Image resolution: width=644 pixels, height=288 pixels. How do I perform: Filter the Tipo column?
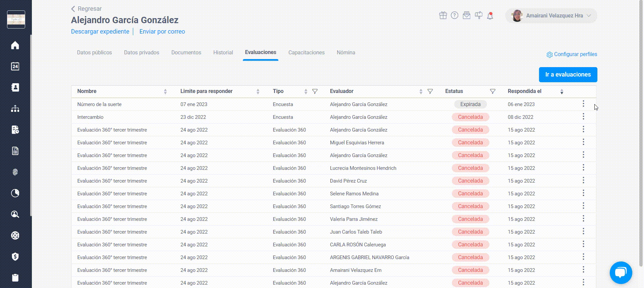[x=315, y=91]
